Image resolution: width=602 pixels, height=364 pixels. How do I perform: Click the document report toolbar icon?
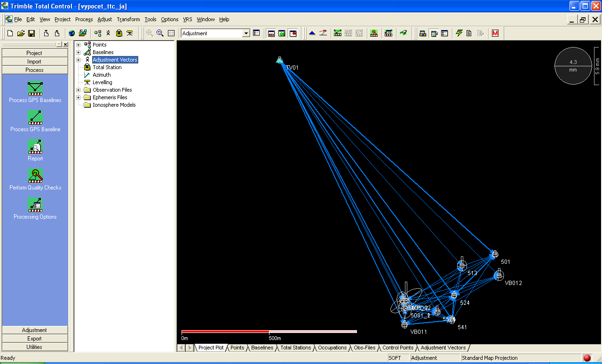point(469,33)
